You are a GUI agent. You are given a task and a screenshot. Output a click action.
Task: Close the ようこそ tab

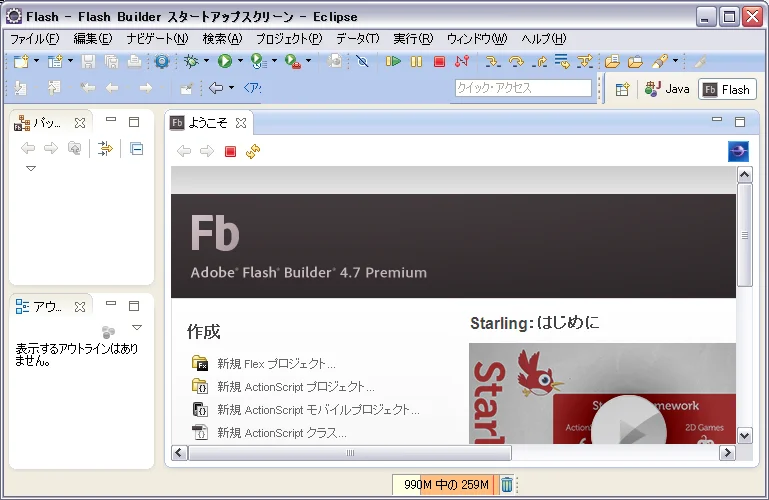(x=241, y=123)
